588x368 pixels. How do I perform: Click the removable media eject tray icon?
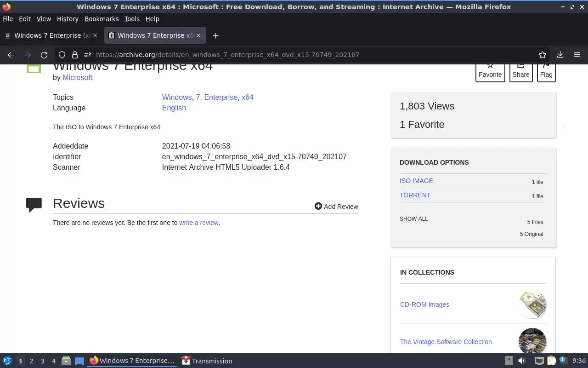509,361
